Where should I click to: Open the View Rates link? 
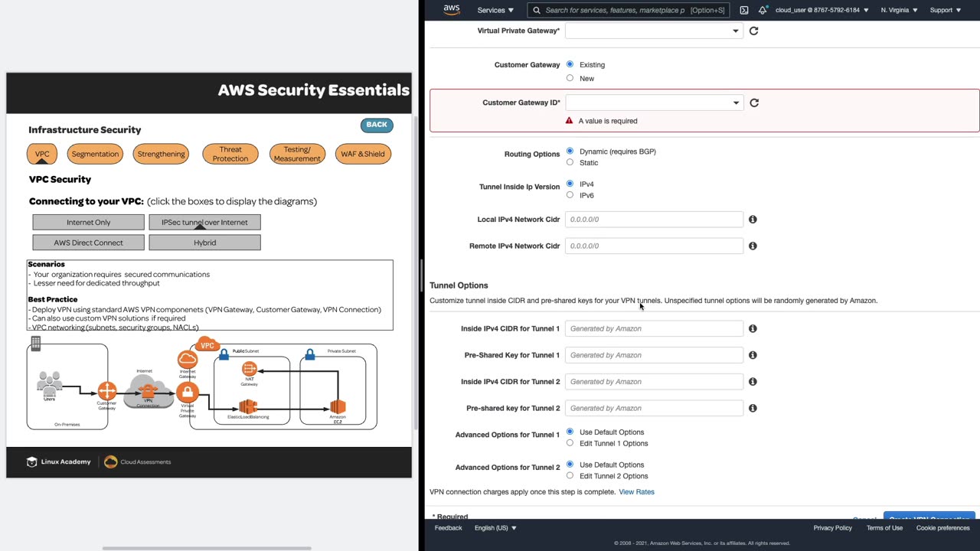(x=636, y=492)
